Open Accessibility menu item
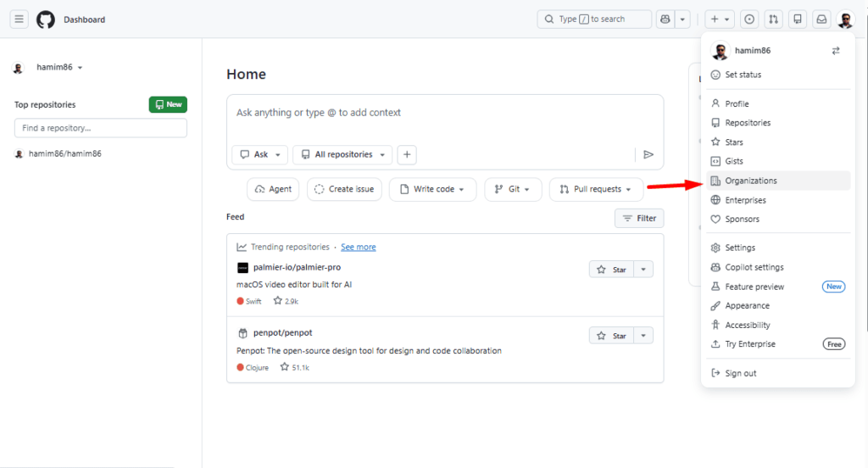The width and height of the screenshot is (868, 468). pyautogui.click(x=778, y=325)
